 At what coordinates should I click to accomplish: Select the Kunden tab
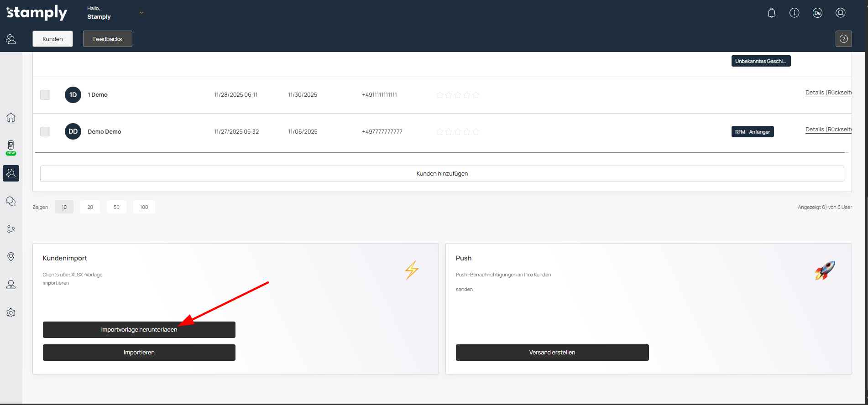click(x=52, y=39)
